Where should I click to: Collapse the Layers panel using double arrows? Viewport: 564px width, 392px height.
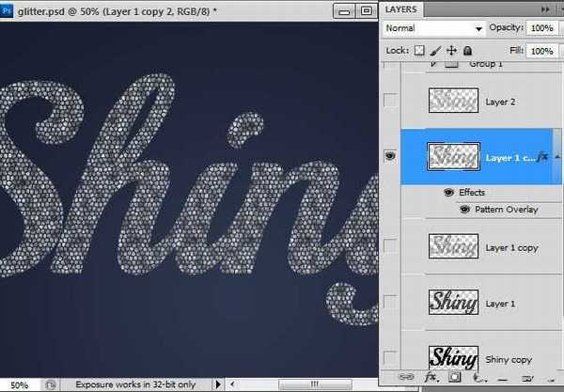click(x=545, y=9)
